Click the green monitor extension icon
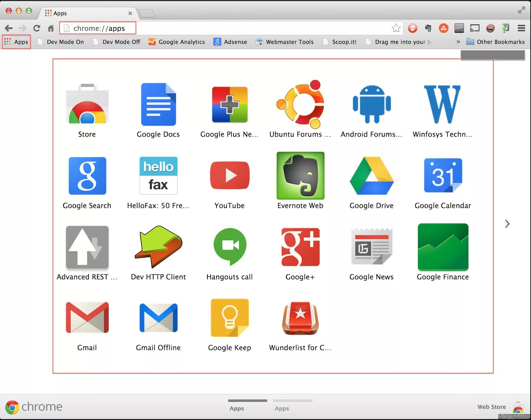This screenshot has width=531, height=420. click(x=506, y=28)
